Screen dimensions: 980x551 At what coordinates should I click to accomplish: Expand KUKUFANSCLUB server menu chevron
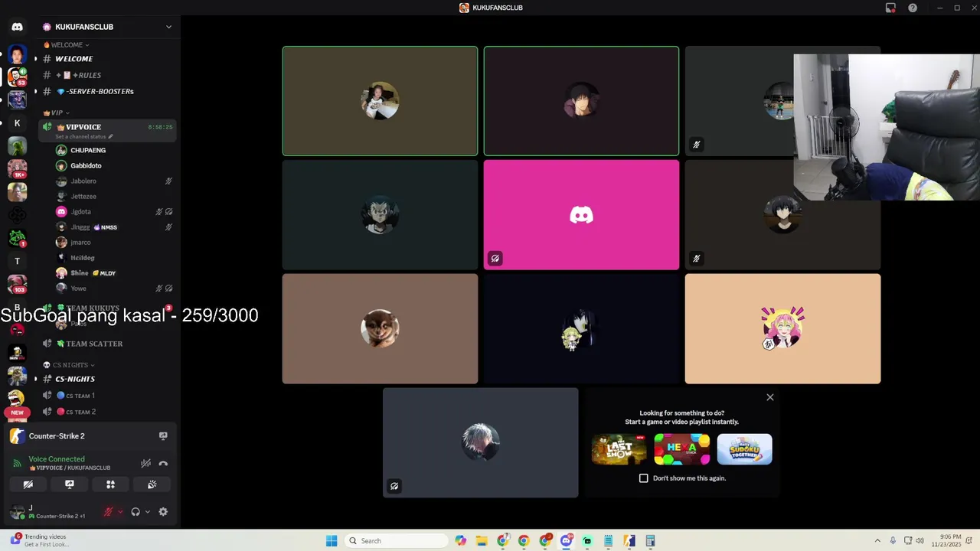tap(168, 27)
